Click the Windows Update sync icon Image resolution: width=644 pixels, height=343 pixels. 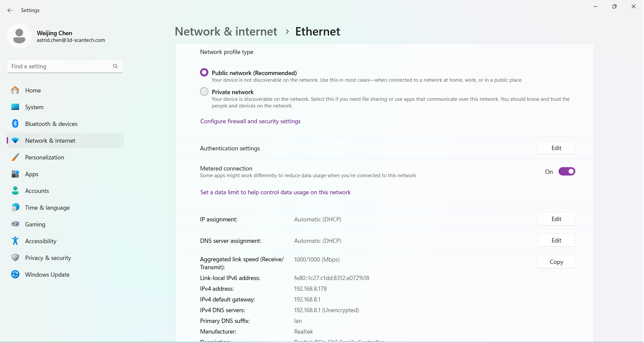click(x=15, y=274)
